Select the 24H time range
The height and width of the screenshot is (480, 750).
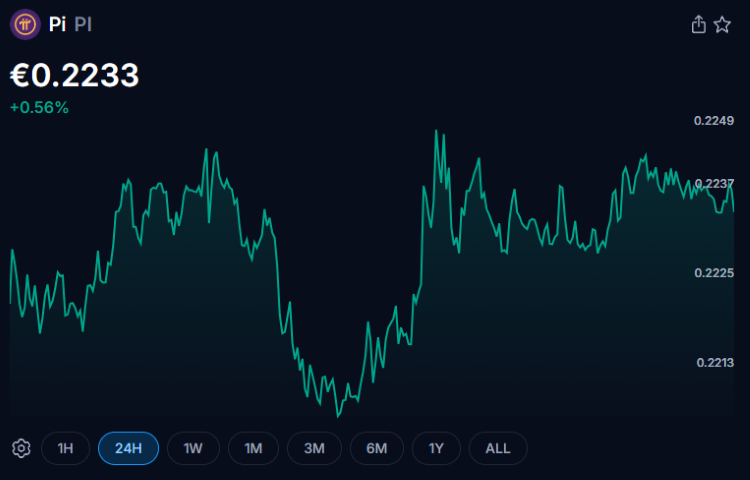coord(128,448)
